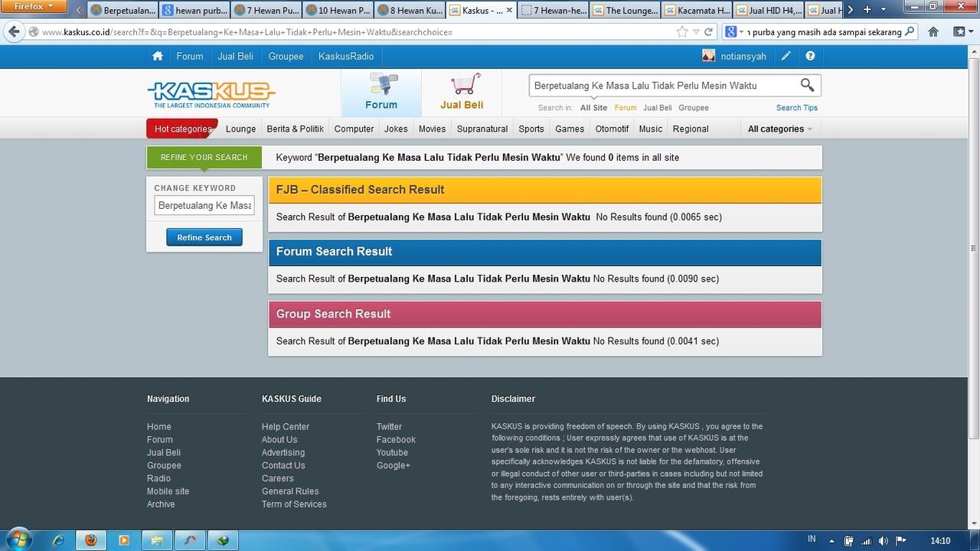Click Hot categories red label
980x551 pixels.
coord(183,129)
